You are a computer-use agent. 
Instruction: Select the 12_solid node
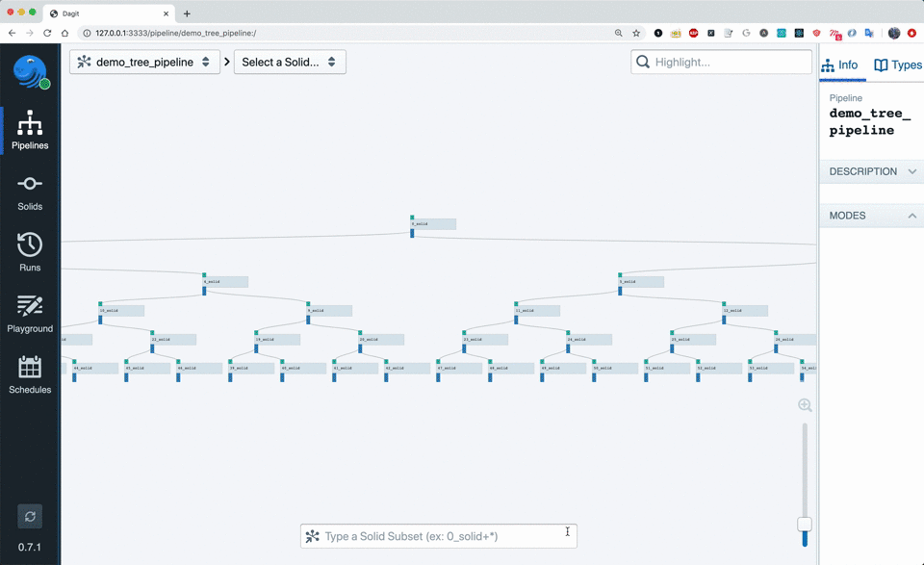click(745, 311)
